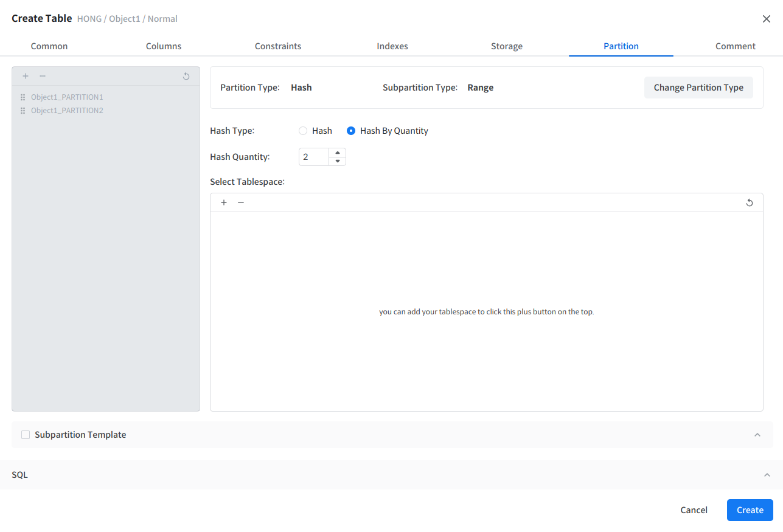Expand the SQL section chevron
This screenshot has width=783, height=532.
click(767, 475)
